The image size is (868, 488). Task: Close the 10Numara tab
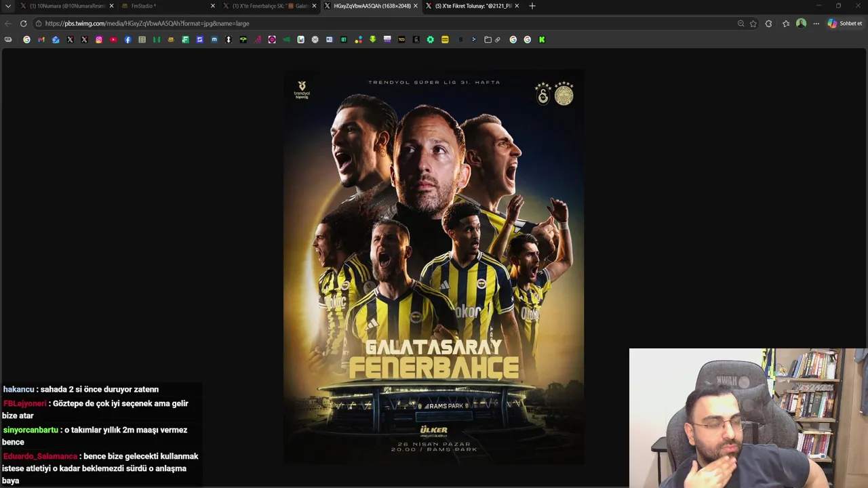click(111, 6)
